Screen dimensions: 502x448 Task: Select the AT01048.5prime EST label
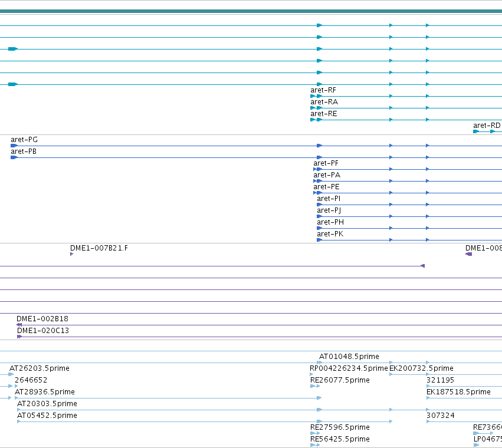[349, 357]
